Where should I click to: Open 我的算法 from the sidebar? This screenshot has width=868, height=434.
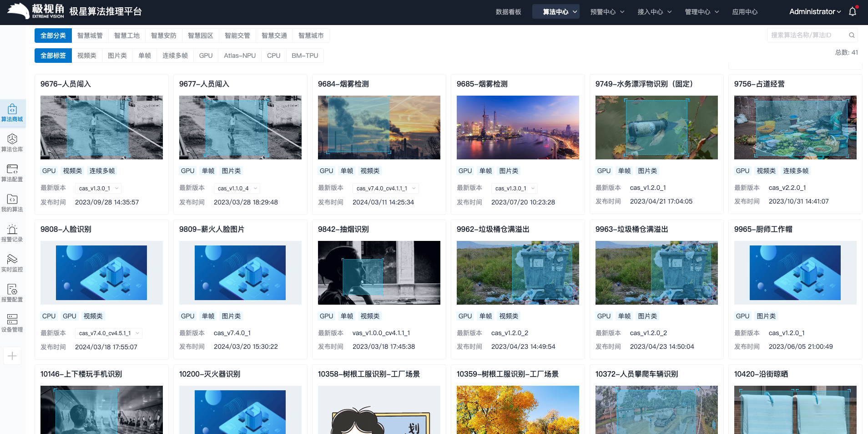click(12, 204)
